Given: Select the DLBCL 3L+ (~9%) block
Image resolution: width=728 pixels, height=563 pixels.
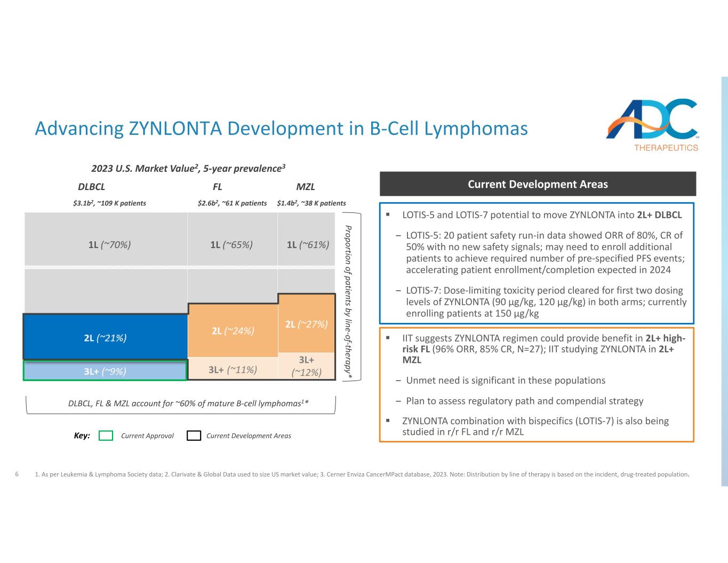Looking at the screenshot, I should point(105,371).
